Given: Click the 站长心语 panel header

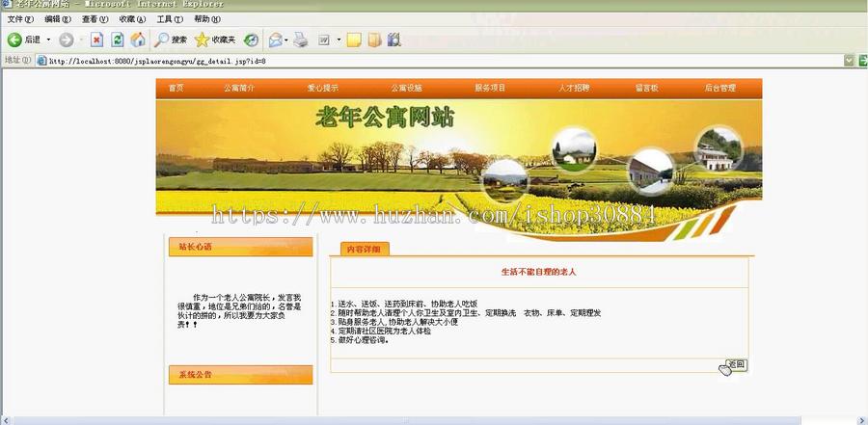Looking at the screenshot, I should [x=241, y=247].
